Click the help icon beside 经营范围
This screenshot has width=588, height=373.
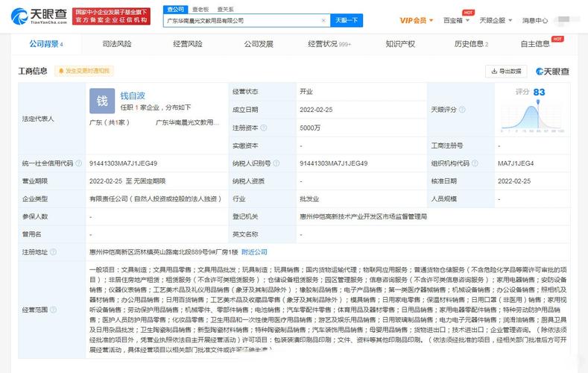pyautogui.click(x=53, y=310)
